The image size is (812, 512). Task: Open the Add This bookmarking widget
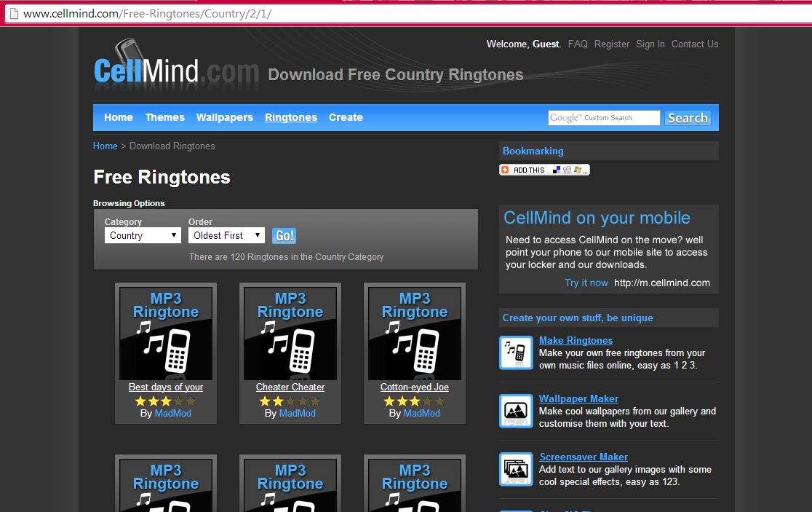click(544, 170)
